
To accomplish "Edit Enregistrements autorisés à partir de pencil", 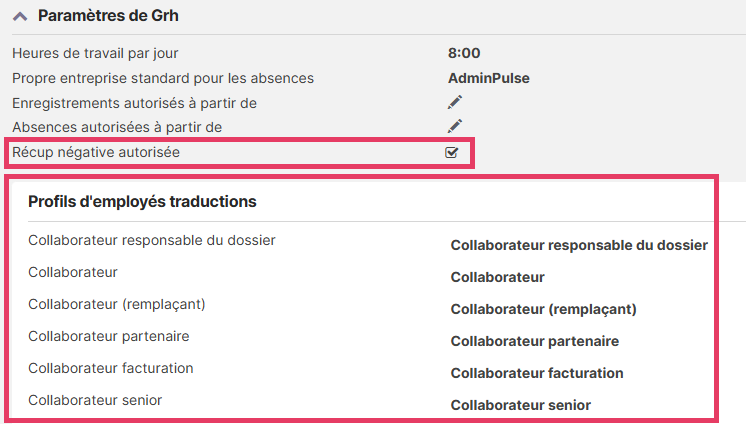I will [455, 102].
